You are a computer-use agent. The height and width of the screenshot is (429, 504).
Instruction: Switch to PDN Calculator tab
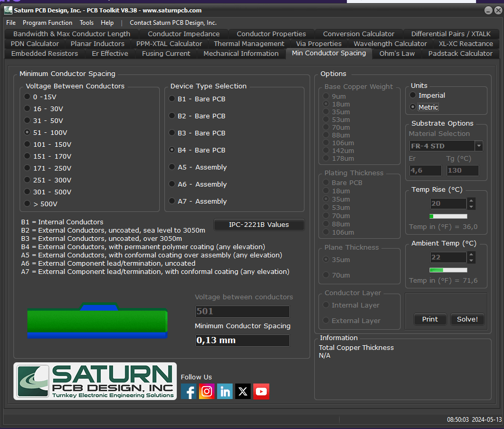point(35,44)
